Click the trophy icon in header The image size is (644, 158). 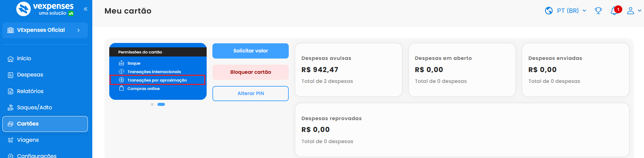(598, 11)
